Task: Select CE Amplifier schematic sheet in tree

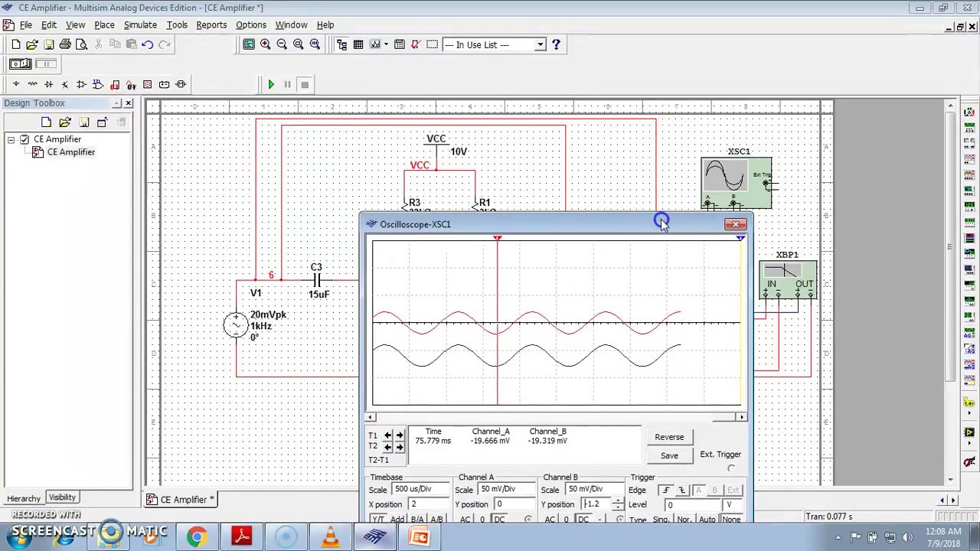Action: 70,152
